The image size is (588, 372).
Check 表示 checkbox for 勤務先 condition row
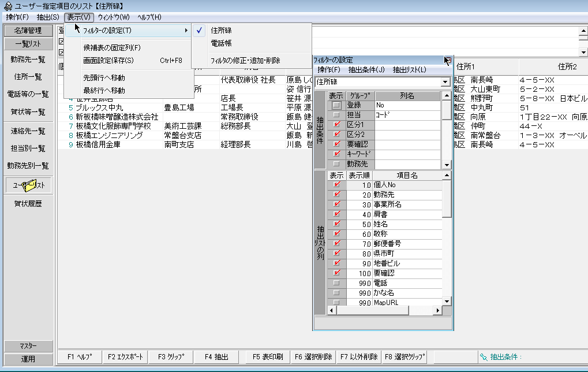336,164
